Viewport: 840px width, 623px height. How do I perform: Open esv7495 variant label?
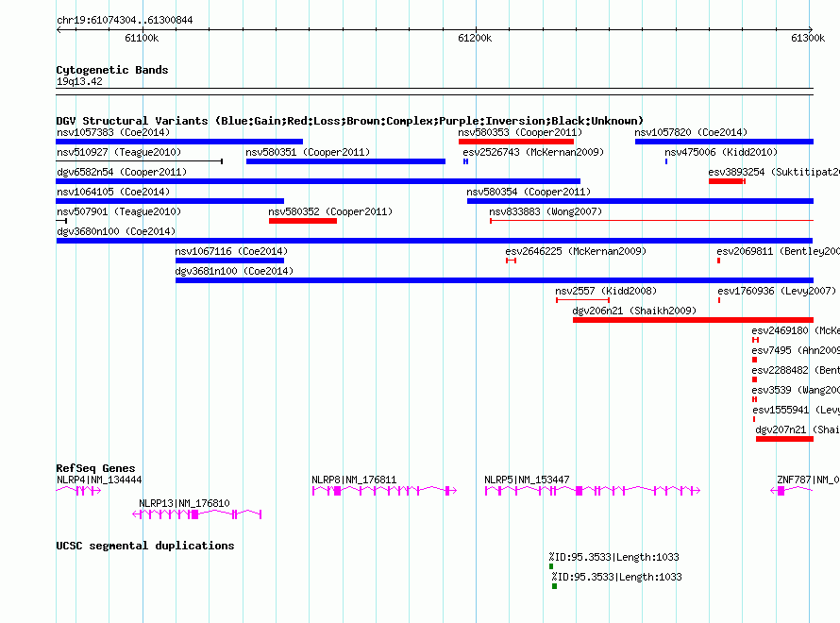[x=796, y=350]
